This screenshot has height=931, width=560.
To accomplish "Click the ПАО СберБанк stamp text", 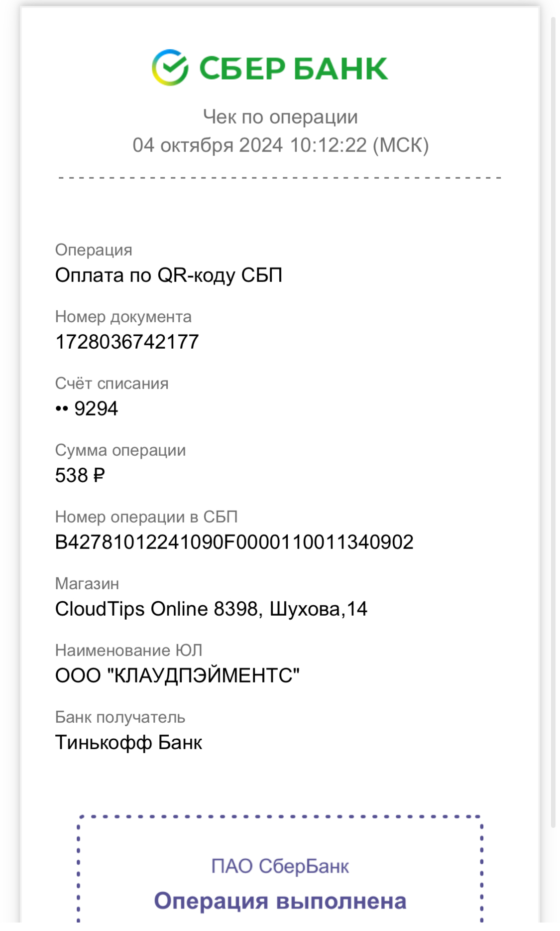I will [x=280, y=866].
